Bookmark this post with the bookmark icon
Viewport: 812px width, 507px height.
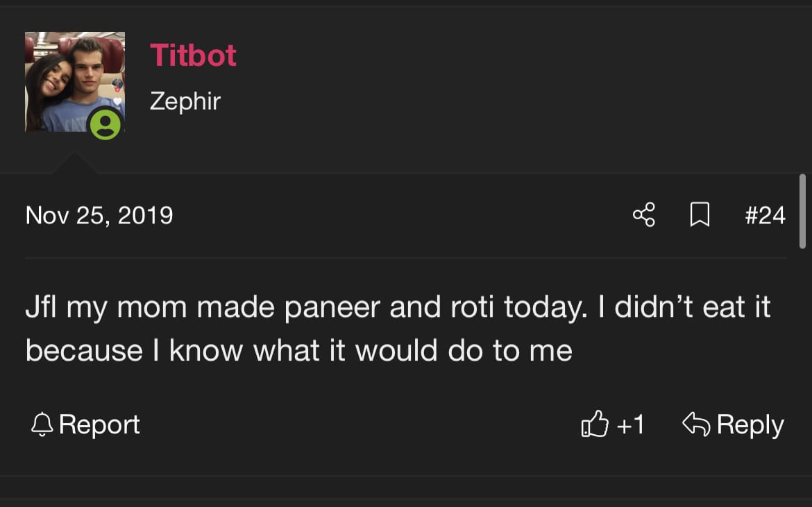[700, 215]
